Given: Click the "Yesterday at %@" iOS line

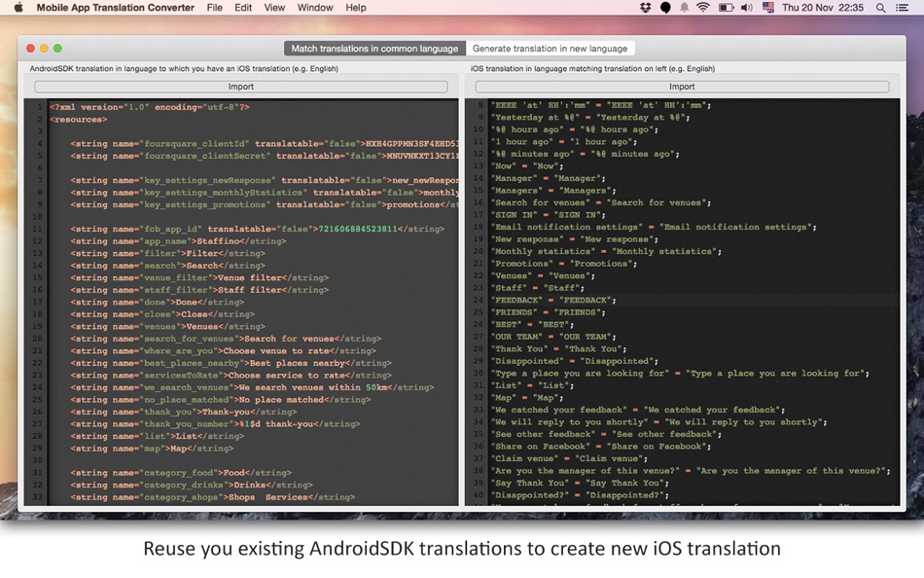Looking at the screenshot, I should tap(591, 117).
